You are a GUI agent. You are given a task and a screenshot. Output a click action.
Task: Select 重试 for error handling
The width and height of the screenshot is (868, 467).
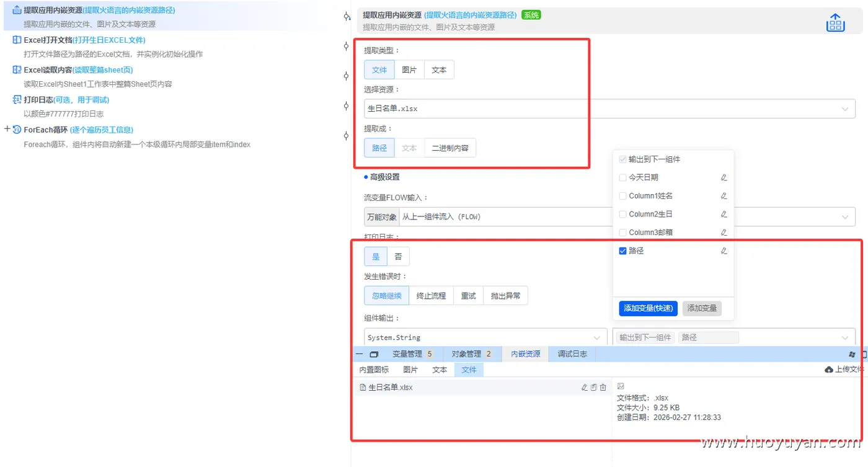pyautogui.click(x=468, y=296)
